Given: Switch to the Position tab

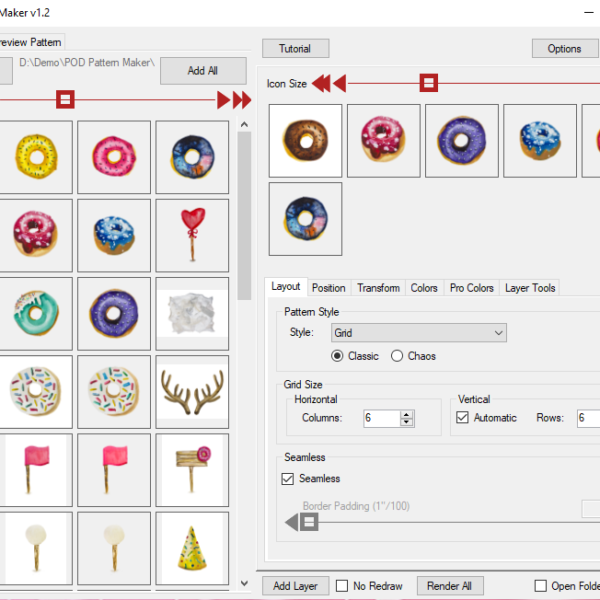Looking at the screenshot, I should pyautogui.click(x=328, y=288).
